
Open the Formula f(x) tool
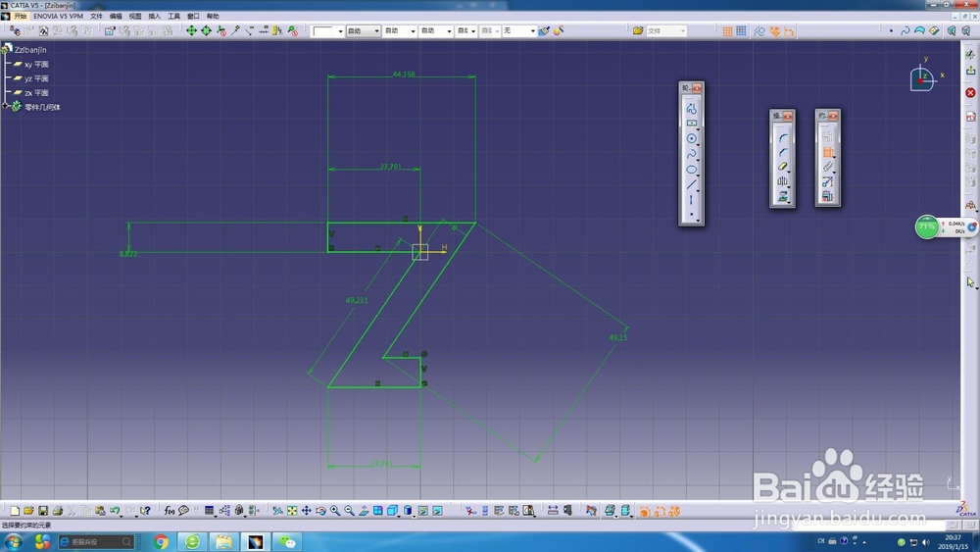tap(170, 511)
